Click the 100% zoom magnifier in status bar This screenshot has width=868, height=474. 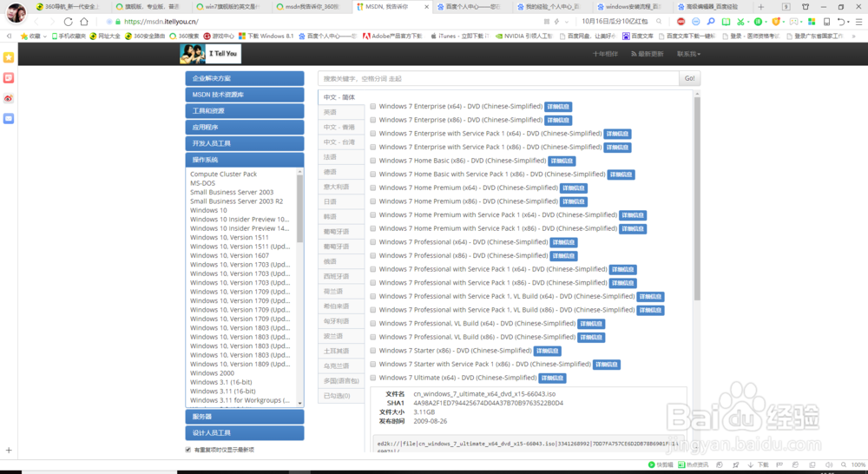(x=844, y=465)
